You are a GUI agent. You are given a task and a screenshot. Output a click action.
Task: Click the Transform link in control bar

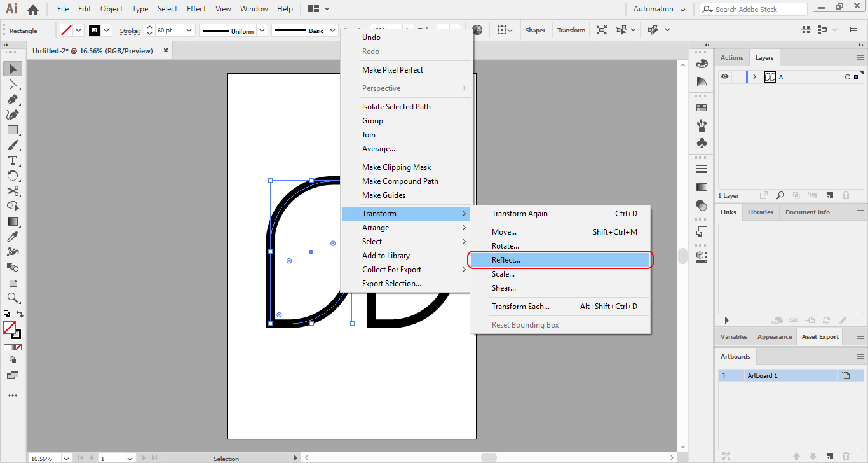pyautogui.click(x=571, y=31)
